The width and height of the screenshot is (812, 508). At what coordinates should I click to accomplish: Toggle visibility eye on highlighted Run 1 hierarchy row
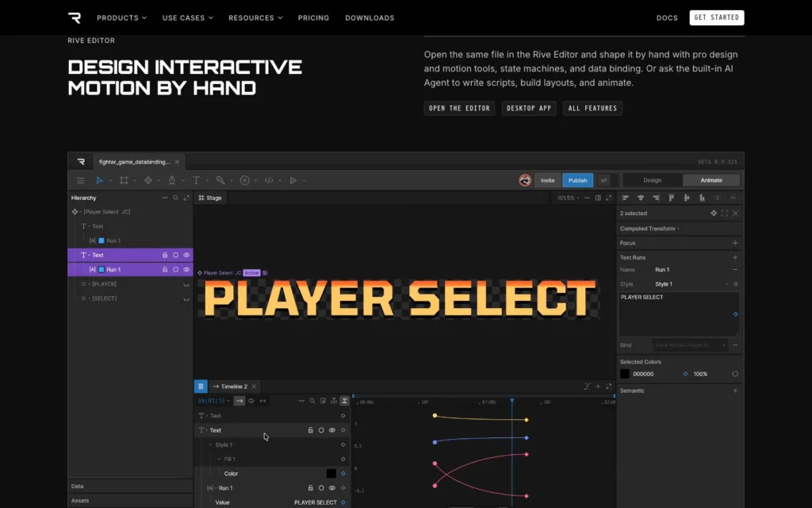[186, 270]
